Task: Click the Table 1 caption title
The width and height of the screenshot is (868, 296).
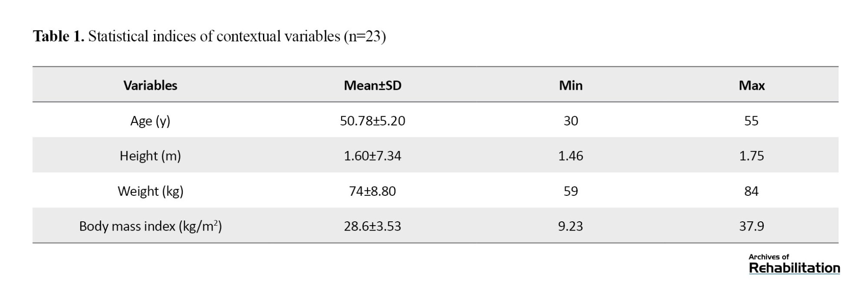Action: 209,36
